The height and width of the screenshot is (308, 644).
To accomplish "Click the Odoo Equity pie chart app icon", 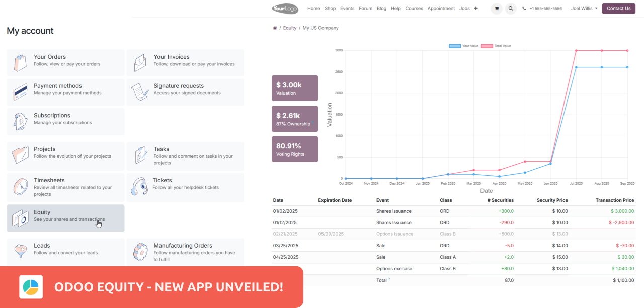I will 31,287.
